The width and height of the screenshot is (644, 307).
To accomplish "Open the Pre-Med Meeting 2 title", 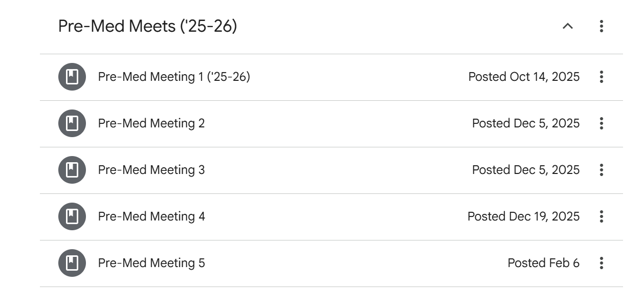I will [151, 124].
